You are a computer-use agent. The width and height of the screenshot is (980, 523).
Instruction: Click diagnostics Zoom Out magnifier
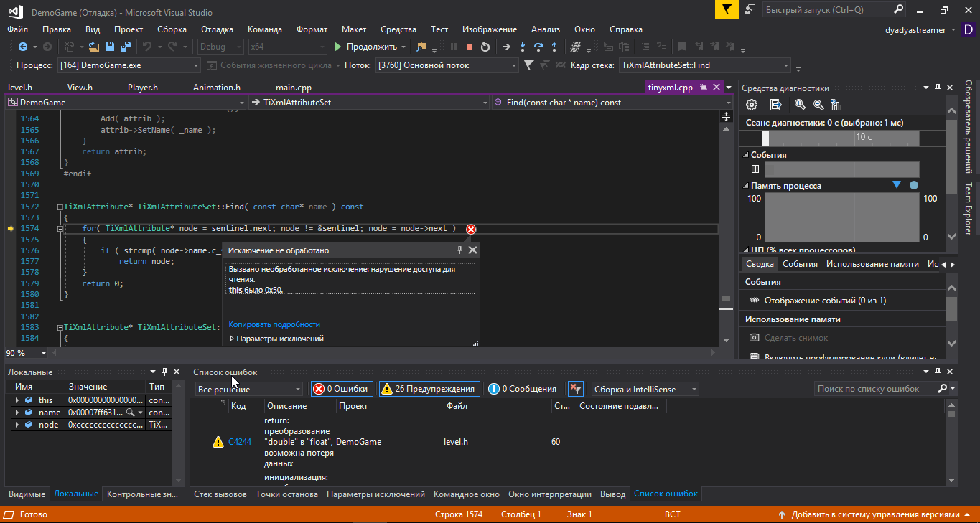pyautogui.click(x=818, y=105)
